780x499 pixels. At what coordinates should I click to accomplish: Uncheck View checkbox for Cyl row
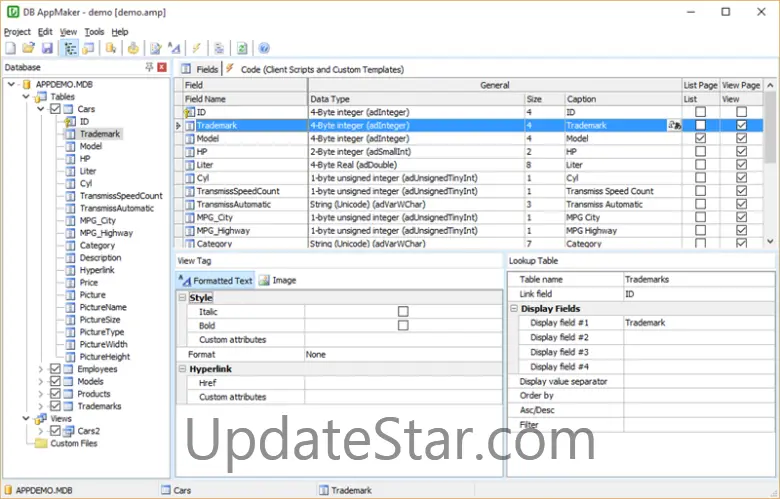(741, 178)
